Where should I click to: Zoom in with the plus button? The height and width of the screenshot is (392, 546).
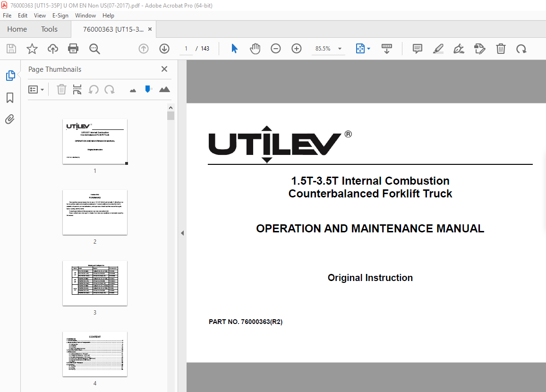(x=296, y=49)
